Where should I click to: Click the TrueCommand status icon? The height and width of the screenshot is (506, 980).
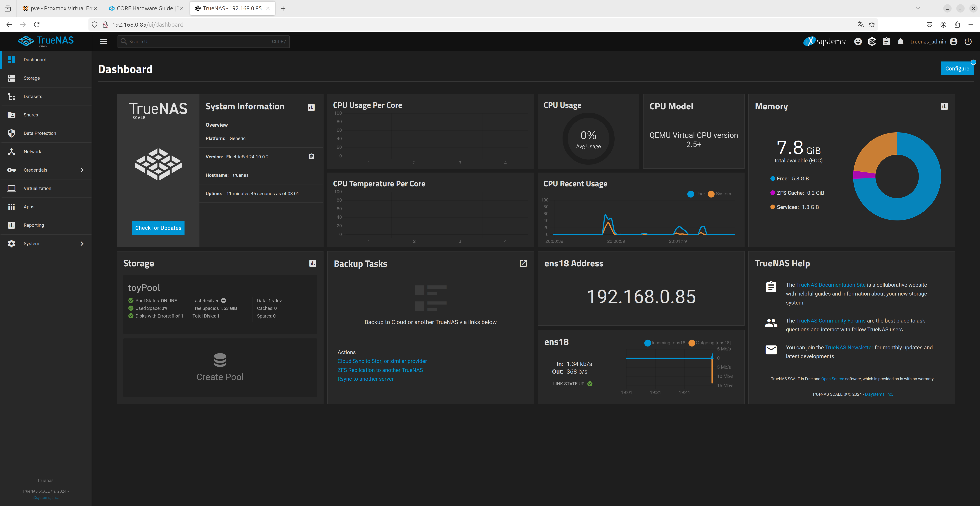pos(872,42)
